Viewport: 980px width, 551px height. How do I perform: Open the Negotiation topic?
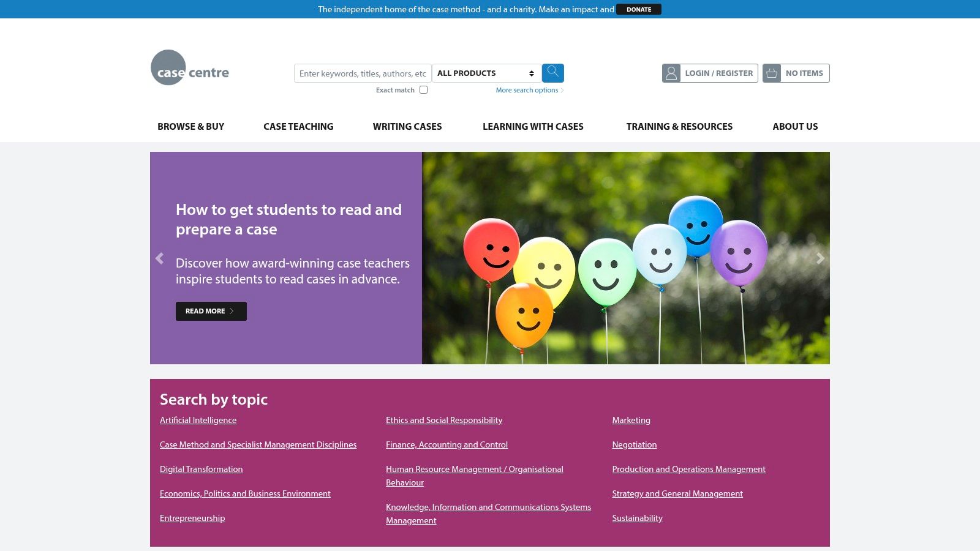click(x=634, y=444)
